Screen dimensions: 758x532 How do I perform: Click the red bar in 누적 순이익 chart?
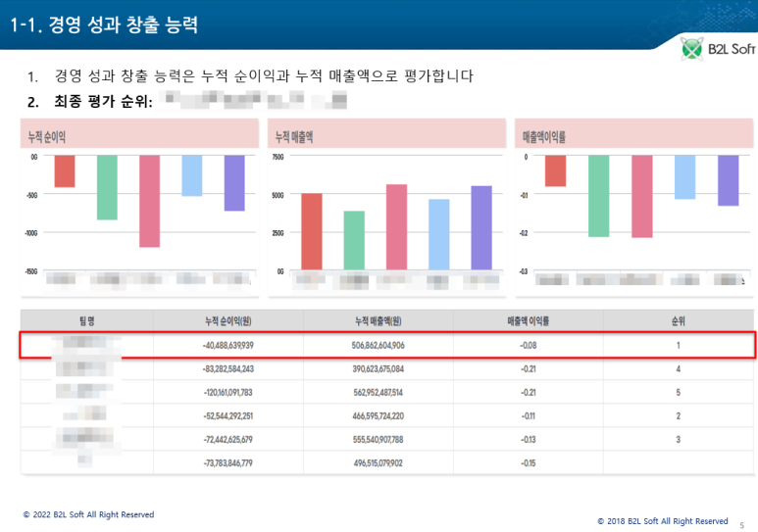pos(65,170)
